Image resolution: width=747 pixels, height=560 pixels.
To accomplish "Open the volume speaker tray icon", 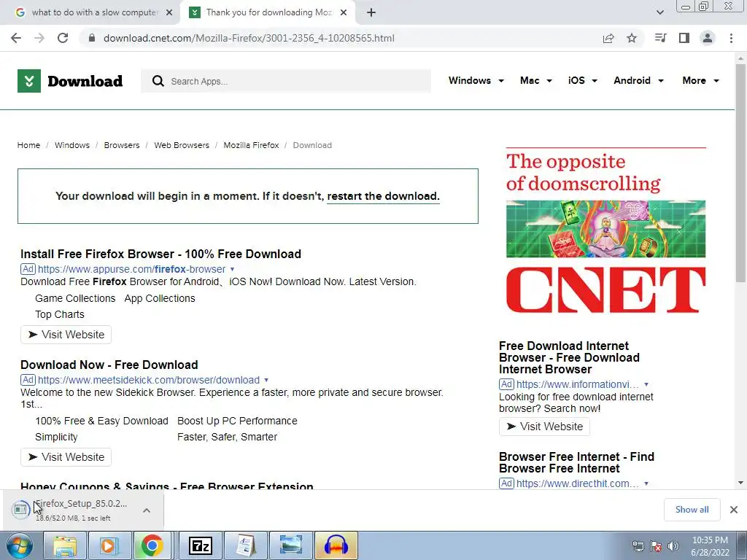I will pyautogui.click(x=673, y=545).
